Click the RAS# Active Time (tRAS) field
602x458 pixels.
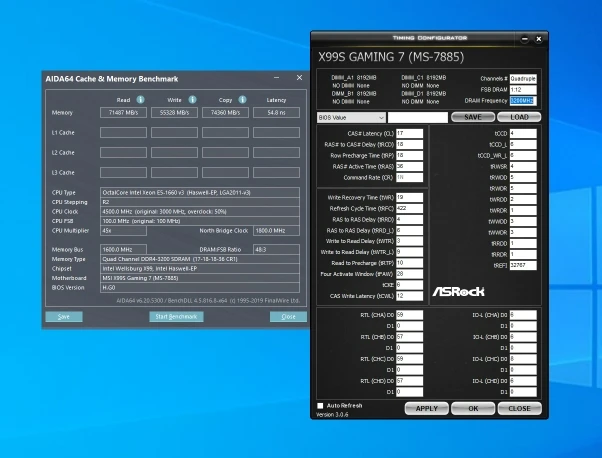[x=409, y=167]
